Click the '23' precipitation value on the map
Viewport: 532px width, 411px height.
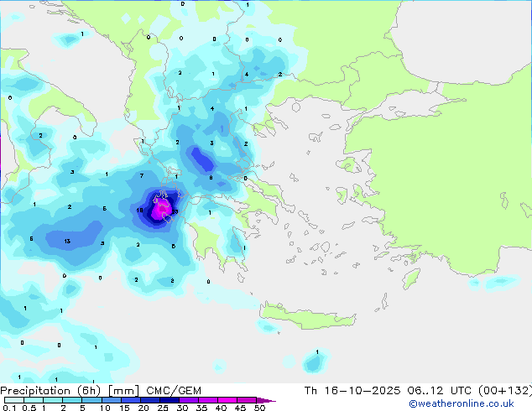click(175, 211)
